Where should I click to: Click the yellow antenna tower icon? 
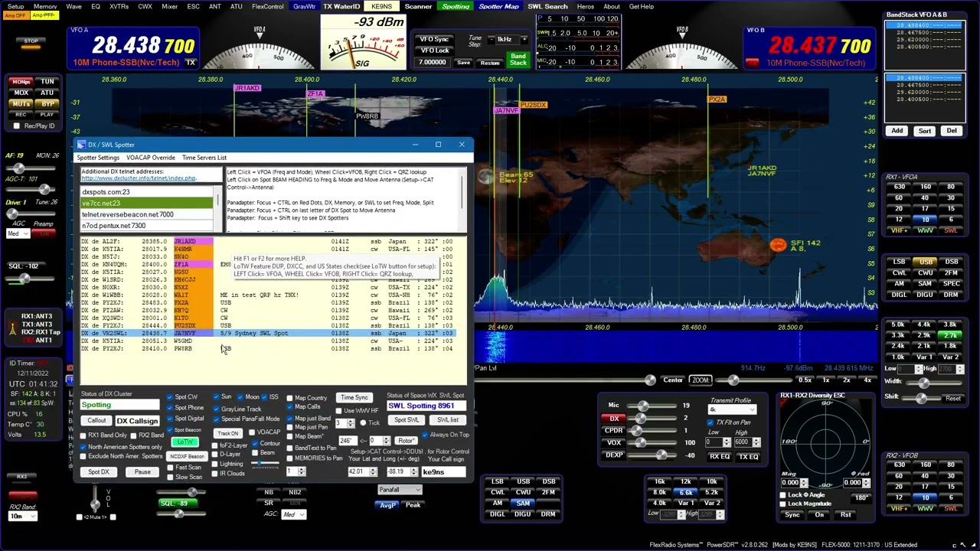(x=11, y=329)
